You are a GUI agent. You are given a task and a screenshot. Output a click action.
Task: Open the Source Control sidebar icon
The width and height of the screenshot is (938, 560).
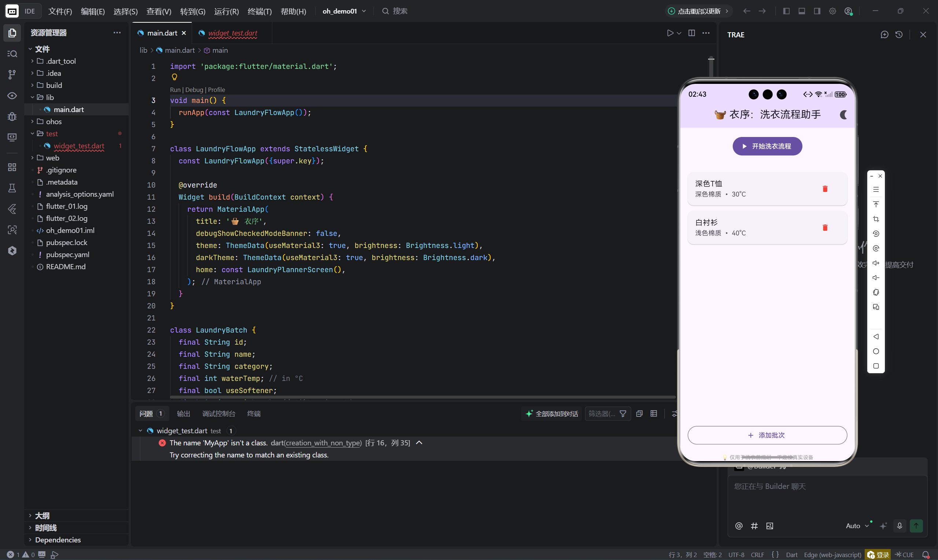[x=12, y=74]
